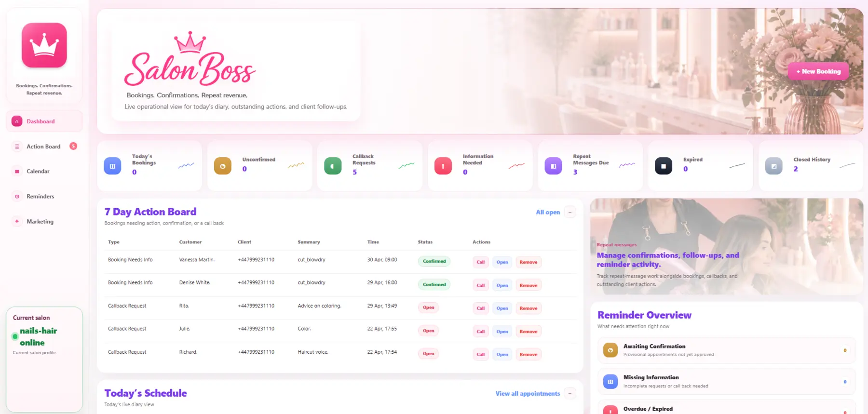Click the Repeat messages promo image
The height and width of the screenshot is (414, 868).
727,247
